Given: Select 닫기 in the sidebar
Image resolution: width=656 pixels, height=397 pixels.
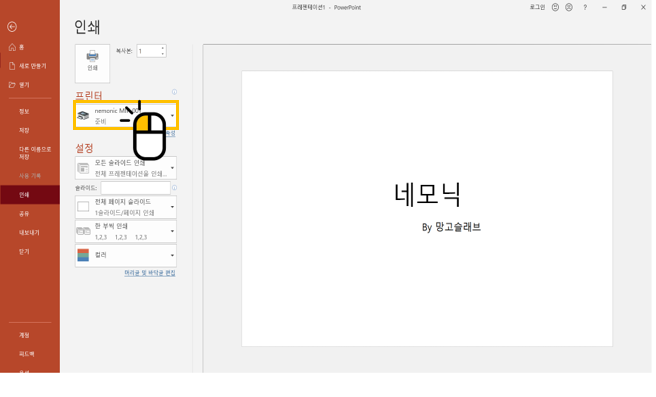Looking at the screenshot, I should tap(24, 251).
